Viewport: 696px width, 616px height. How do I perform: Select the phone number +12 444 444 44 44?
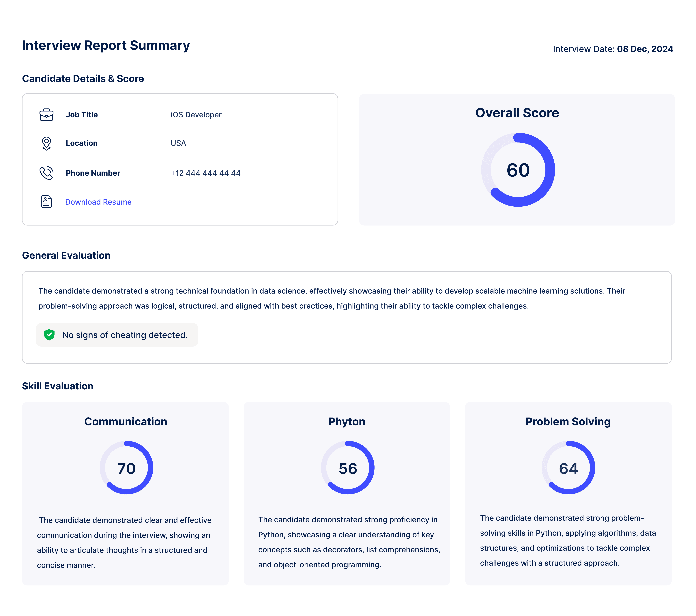[x=205, y=173]
